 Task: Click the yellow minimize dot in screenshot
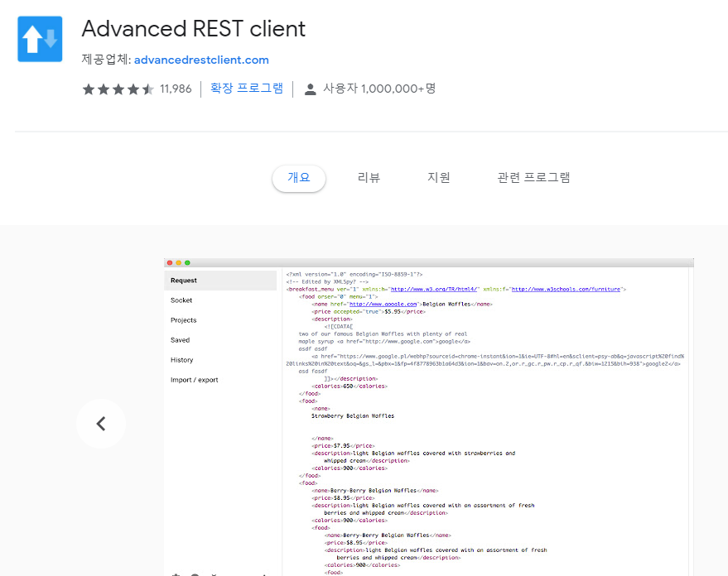(179, 263)
